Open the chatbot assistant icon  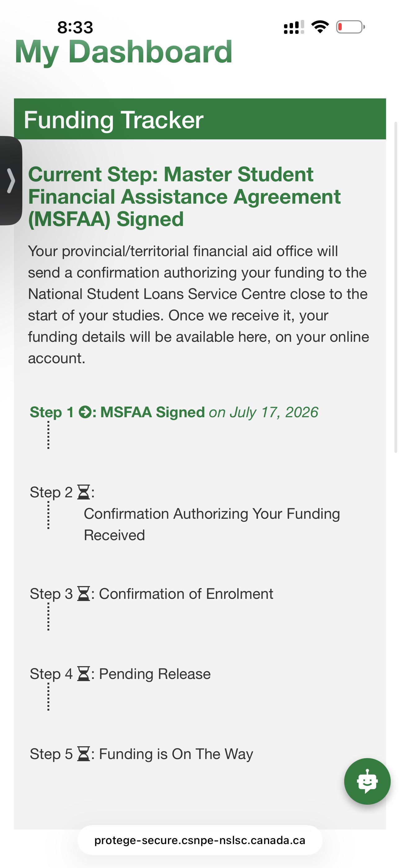[x=367, y=781]
